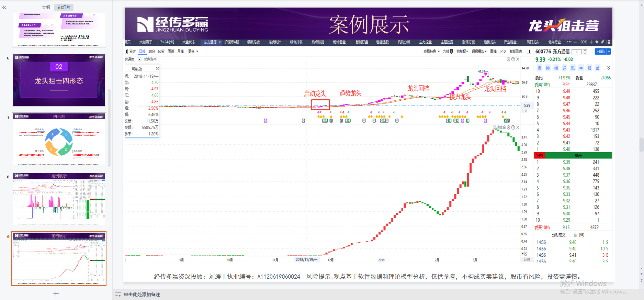Viewport: 644px width, 300px height.
Task: Open the 最新龙虎 tab
Action: (x=253, y=42)
